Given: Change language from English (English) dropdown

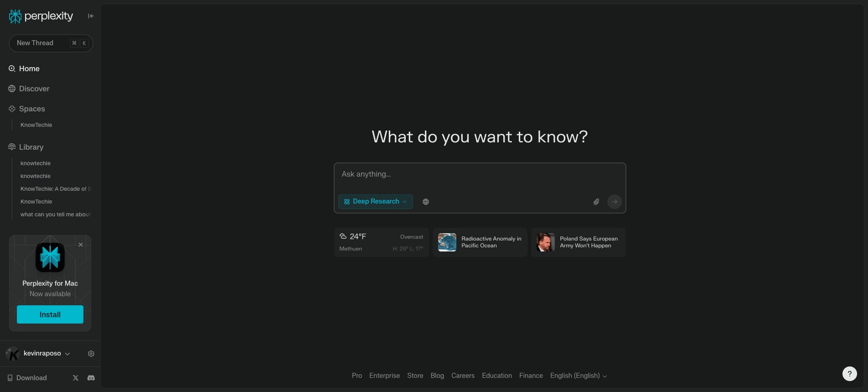Looking at the screenshot, I should click(579, 376).
